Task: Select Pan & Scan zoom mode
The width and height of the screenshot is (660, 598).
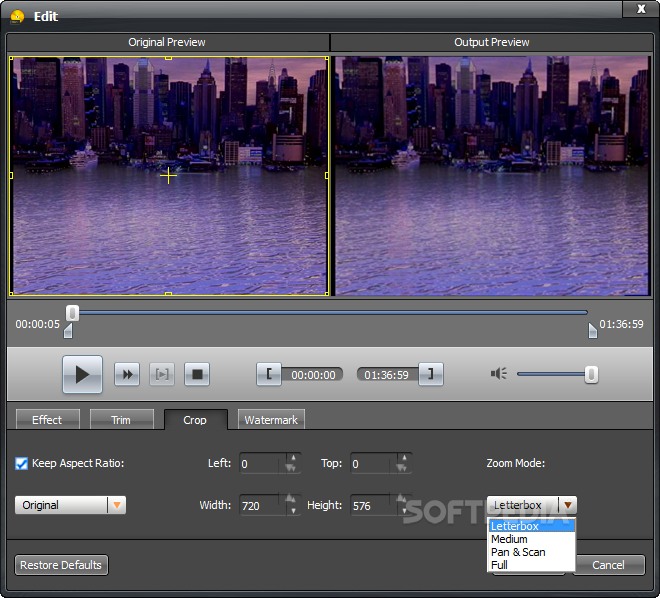Action: 518,552
